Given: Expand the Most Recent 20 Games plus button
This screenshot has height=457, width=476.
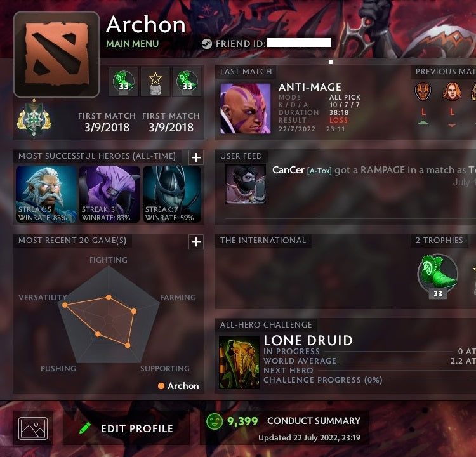Looking at the screenshot, I should pyautogui.click(x=196, y=242).
